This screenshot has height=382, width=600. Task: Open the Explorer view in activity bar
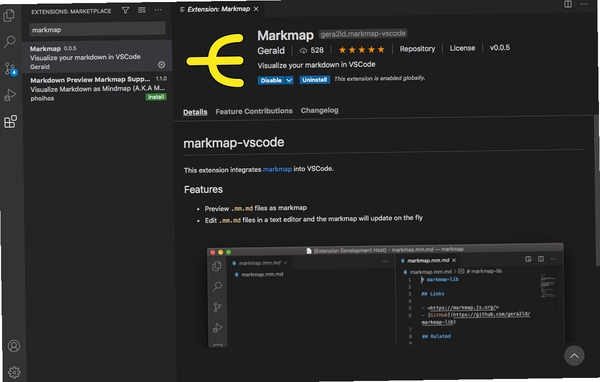9,15
